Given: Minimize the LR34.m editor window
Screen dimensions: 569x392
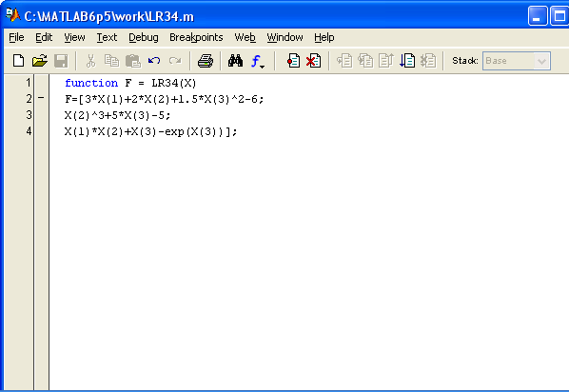Looking at the screenshot, I should (x=538, y=16).
